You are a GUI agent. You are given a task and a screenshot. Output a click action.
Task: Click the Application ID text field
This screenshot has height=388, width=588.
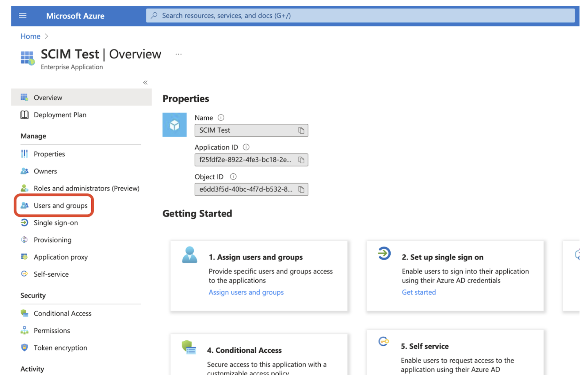251,160
